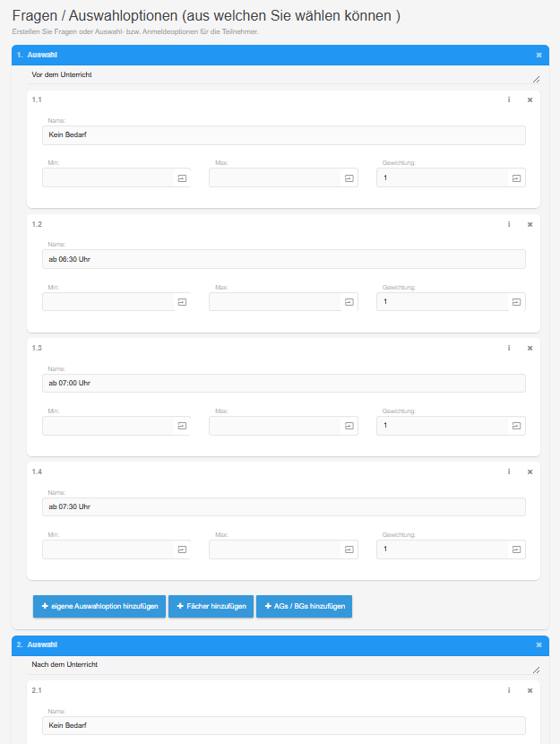Click the info icon of option 1.2

509,224
